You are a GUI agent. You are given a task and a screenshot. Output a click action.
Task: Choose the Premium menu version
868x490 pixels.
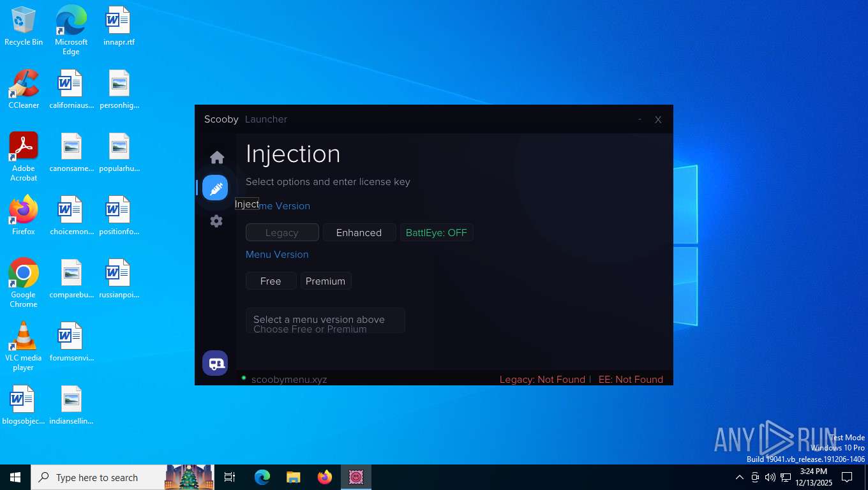[325, 281]
